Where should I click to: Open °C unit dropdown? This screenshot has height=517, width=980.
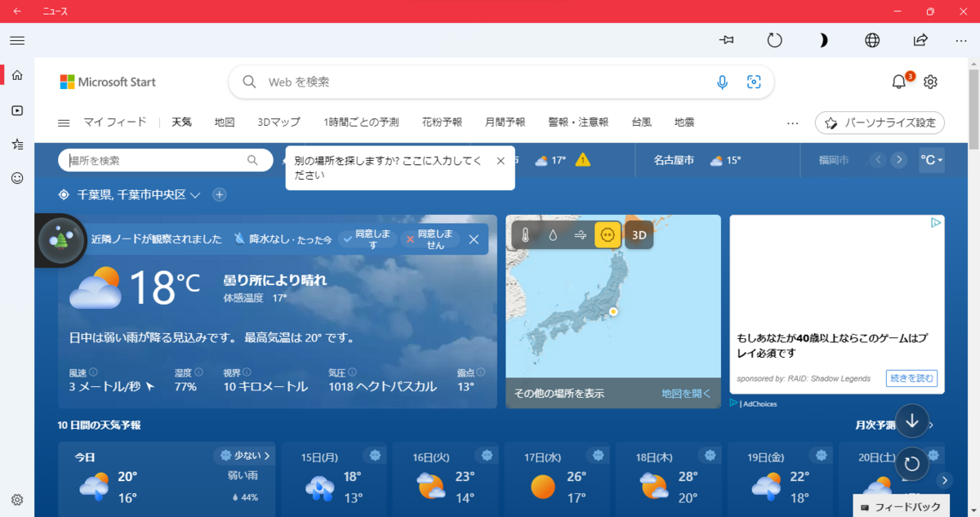coord(932,160)
